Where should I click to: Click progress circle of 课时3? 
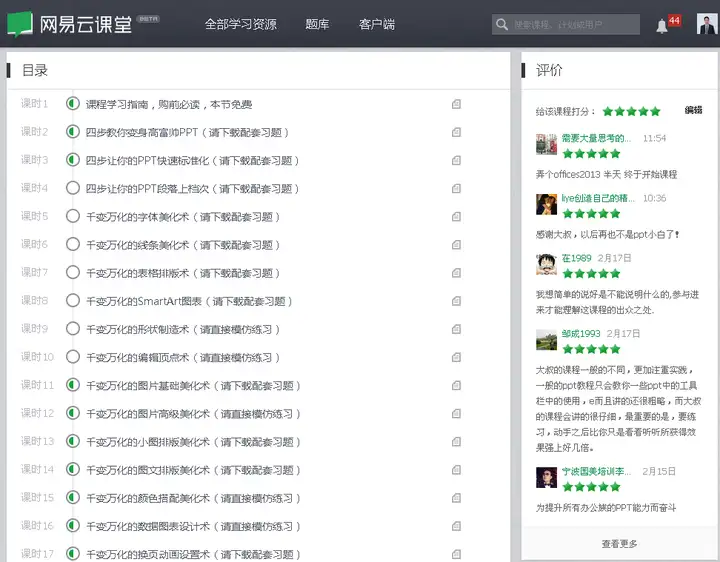pos(73,160)
